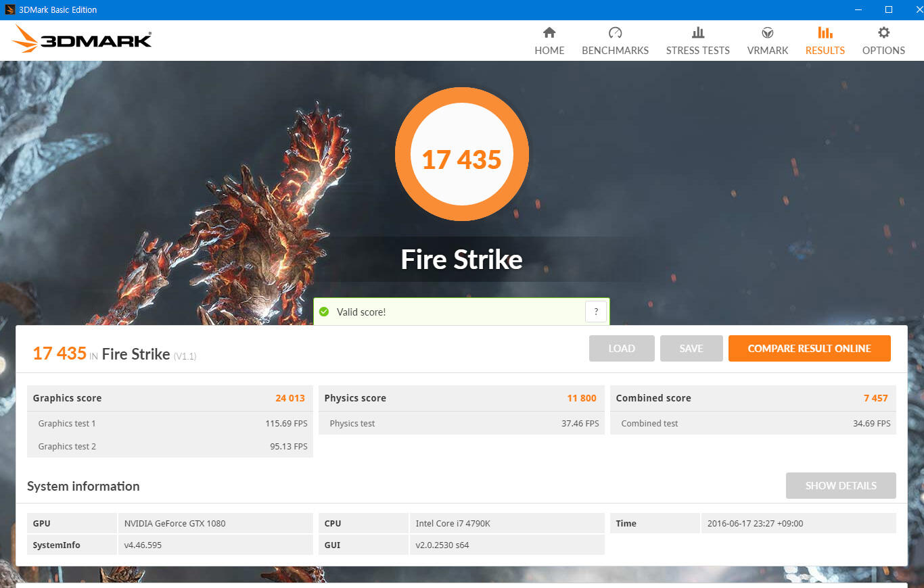Click the SHOW DETAILS button
The image size is (924, 588).
pyautogui.click(x=841, y=486)
